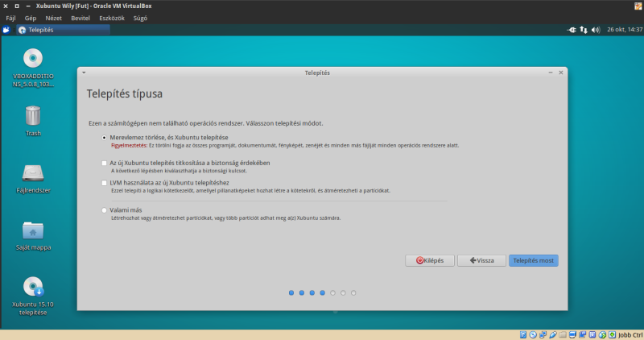
Task: Click the VirtualBox USB plug status icon
Action: pos(553,334)
